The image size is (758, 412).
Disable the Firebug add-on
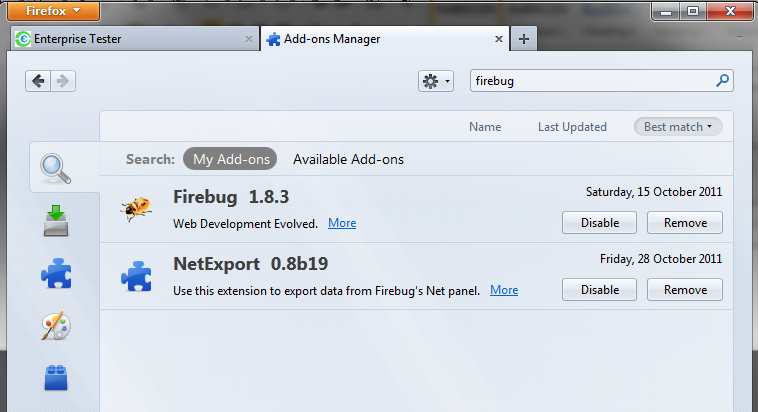(x=600, y=223)
